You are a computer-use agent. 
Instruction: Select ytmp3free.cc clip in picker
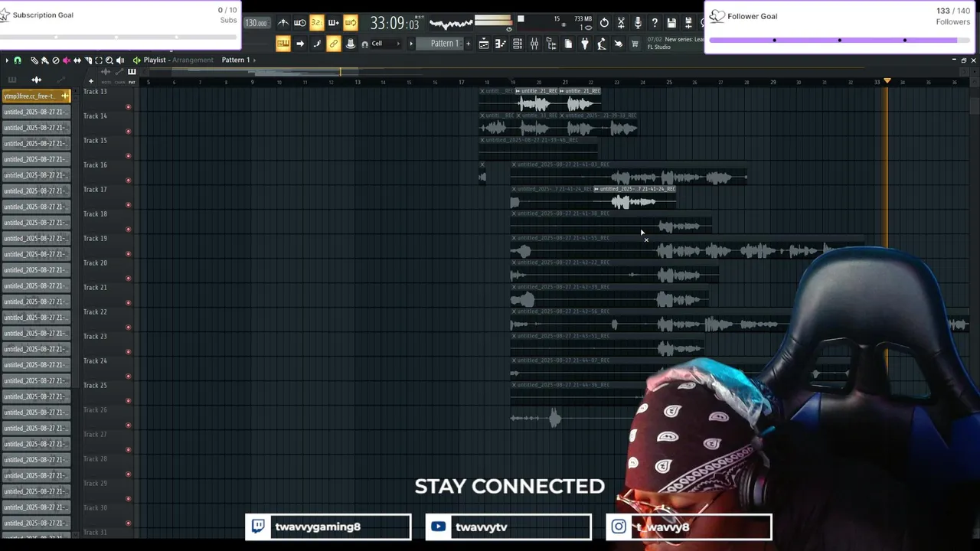pyautogui.click(x=36, y=96)
